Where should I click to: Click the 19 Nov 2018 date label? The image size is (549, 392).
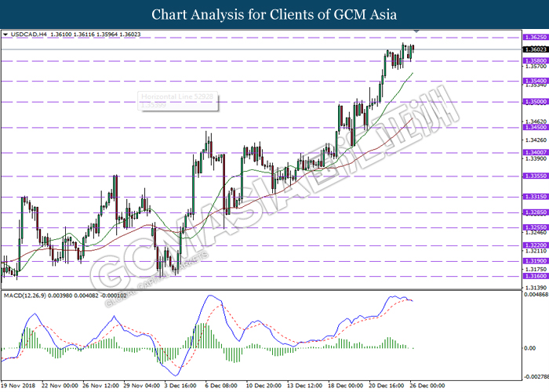pyautogui.click(x=19, y=386)
